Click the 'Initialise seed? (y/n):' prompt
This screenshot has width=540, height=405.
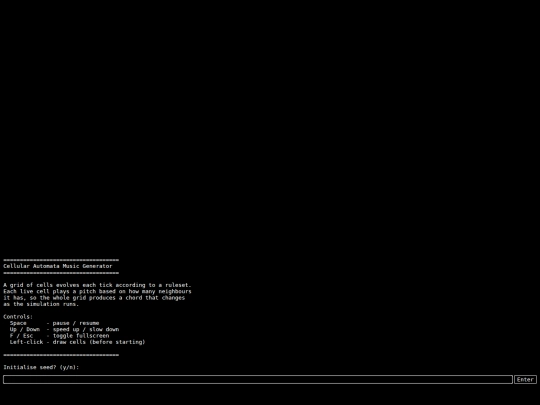tap(41, 367)
